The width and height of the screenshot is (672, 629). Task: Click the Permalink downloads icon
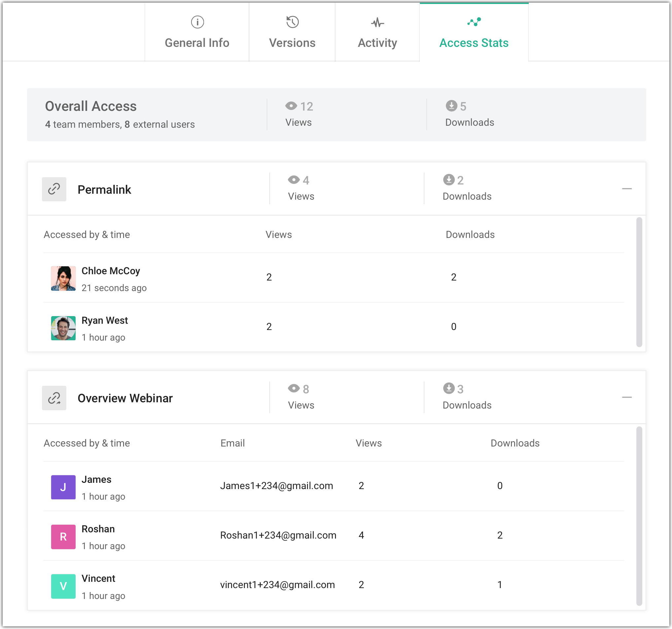pos(449,180)
